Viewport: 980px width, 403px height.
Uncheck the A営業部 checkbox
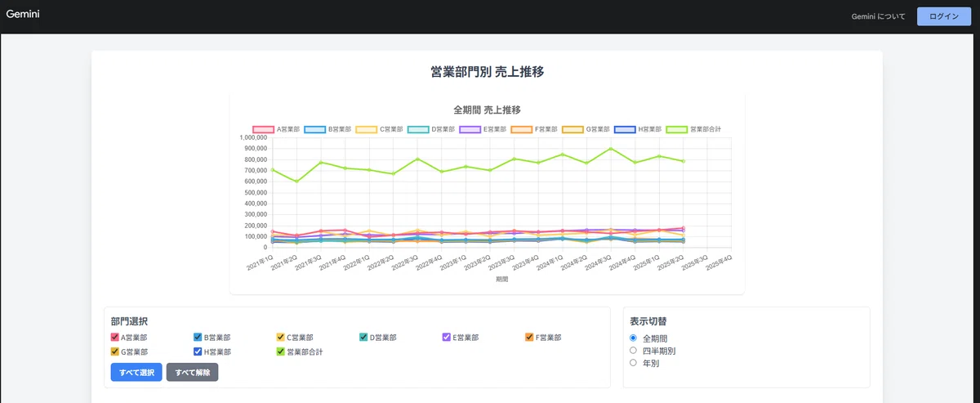(x=115, y=337)
